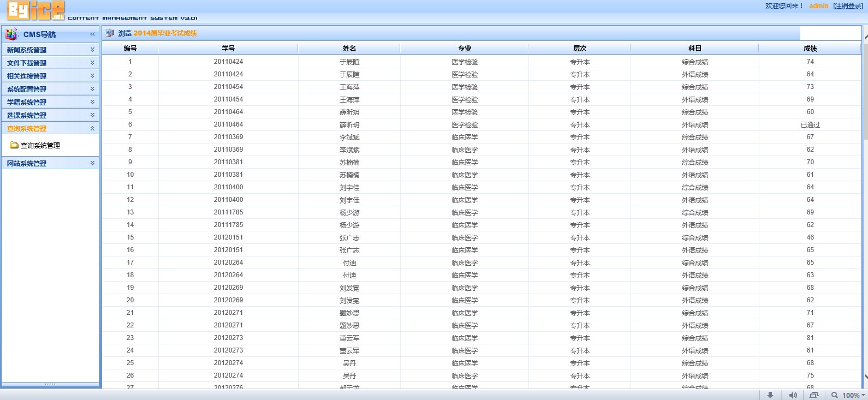Select name 王海萍 in row 3
This screenshot has height=400, width=868.
[x=349, y=87]
